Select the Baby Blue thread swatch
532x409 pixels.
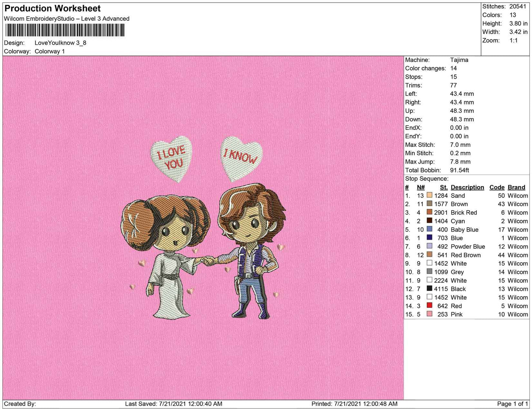(429, 229)
